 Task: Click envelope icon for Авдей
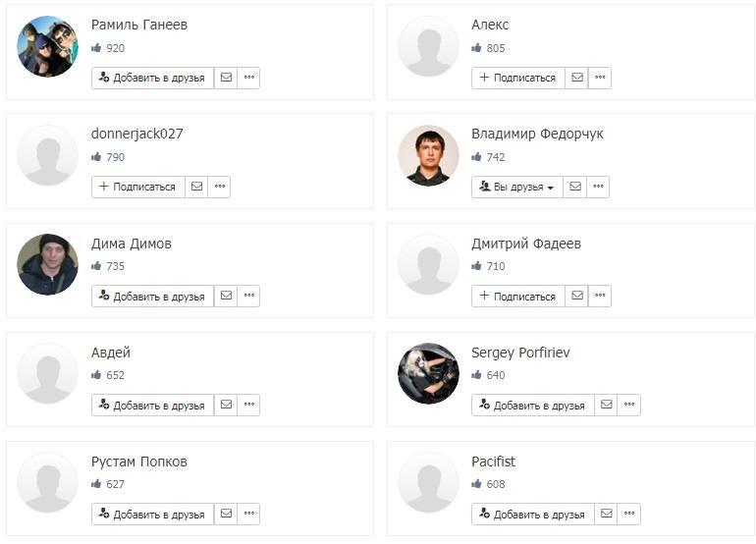[226, 405]
